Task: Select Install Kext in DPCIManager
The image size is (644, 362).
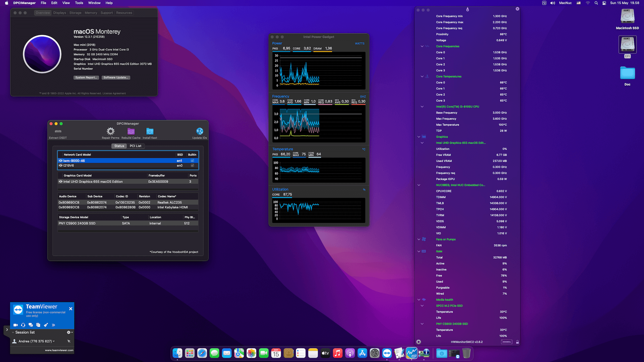Action: point(150,131)
